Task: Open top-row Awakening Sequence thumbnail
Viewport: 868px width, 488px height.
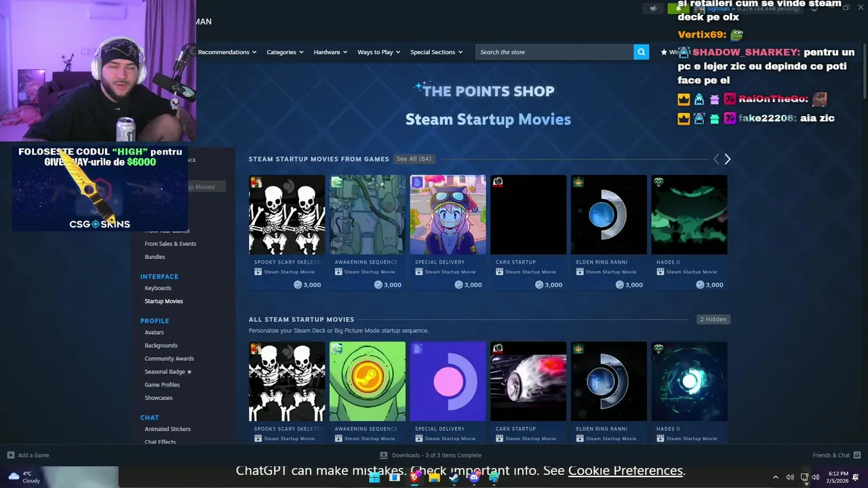Action: (368, 214)
